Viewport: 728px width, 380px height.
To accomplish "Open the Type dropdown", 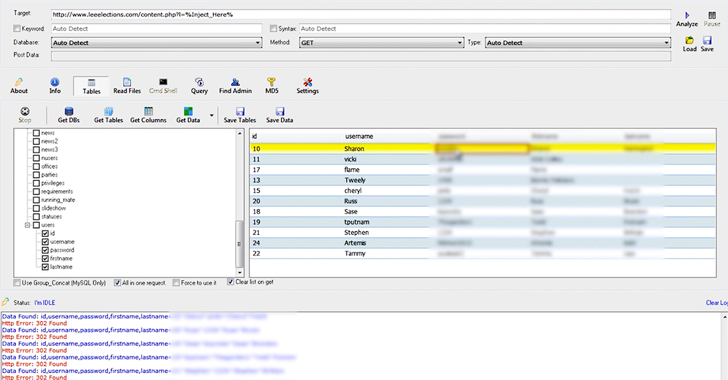I will pyautogui.click(x=578, y=43).
